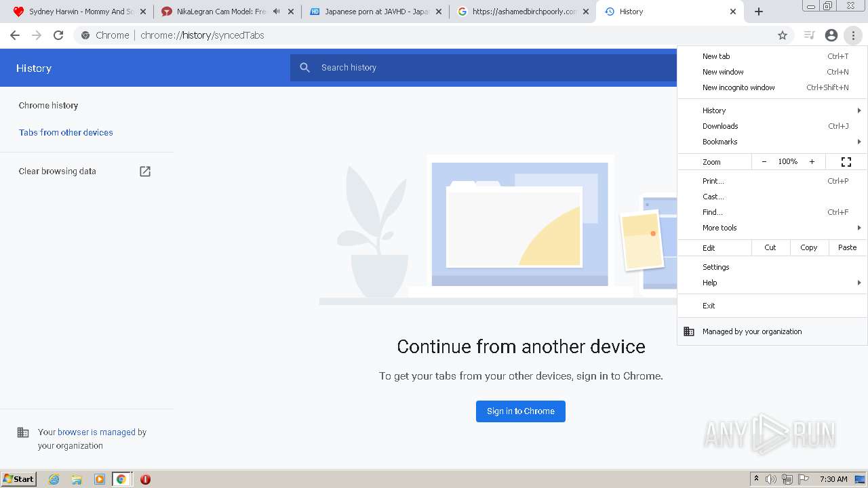The width and height of the screenshot is (868, 488).
Task: Expand the History submenu
Action: 772,110
